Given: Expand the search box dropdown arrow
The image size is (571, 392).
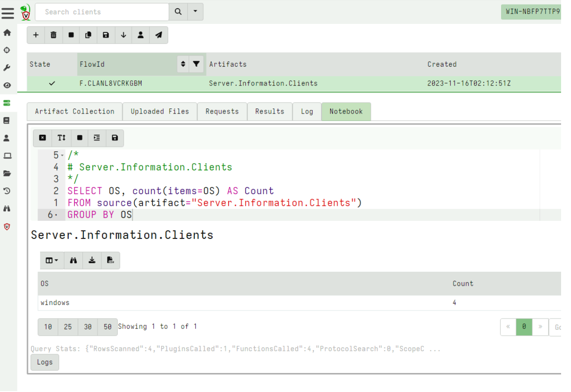Looking at the screenshot, I should tap(195, 12).
